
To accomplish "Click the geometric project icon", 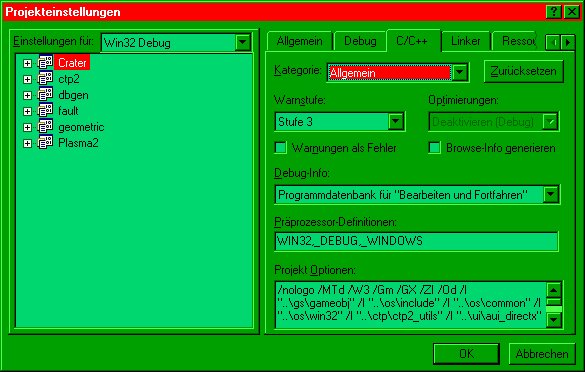I will point(46,127).
